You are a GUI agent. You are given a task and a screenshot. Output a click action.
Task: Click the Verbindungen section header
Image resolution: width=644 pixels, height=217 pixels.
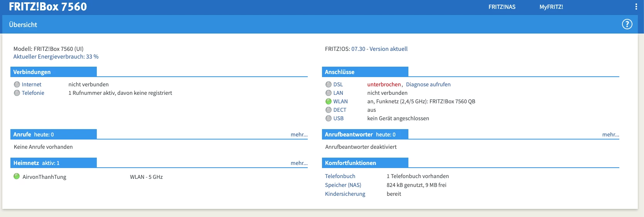point(54,72)
